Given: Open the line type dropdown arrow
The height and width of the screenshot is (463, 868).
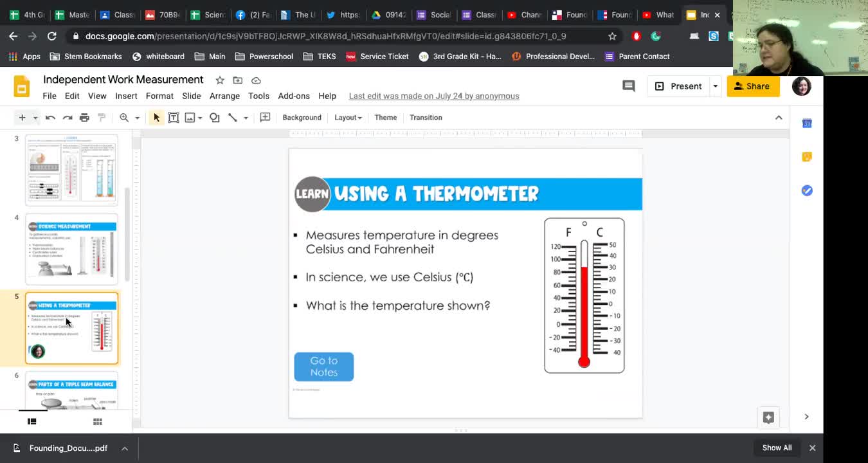Looking at the screenshot, I should point(246,118).
